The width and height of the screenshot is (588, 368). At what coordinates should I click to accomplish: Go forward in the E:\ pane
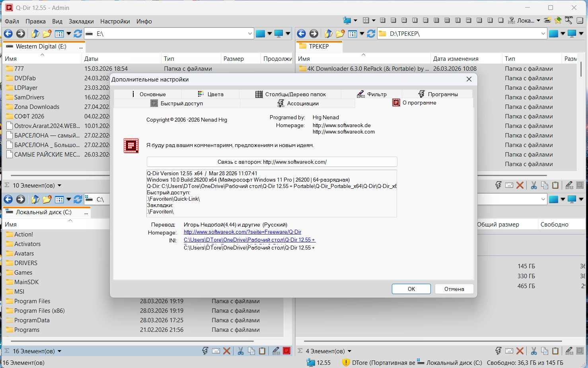[21, 34]
